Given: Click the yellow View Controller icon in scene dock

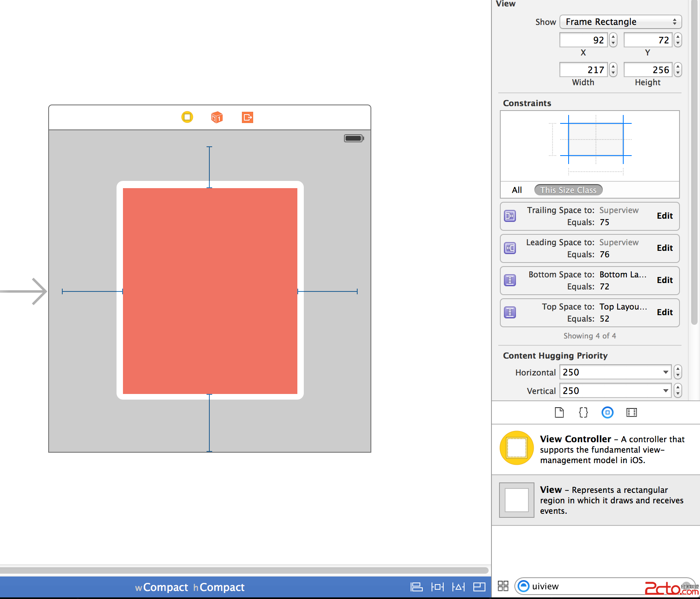Looking at the screenshot, I should pyautogui.click(x=187, y=117).
